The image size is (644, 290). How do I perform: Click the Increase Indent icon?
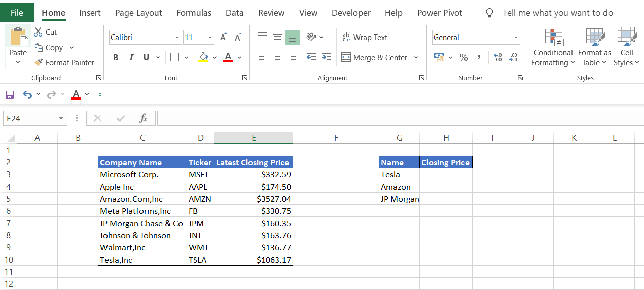(327, 58)
